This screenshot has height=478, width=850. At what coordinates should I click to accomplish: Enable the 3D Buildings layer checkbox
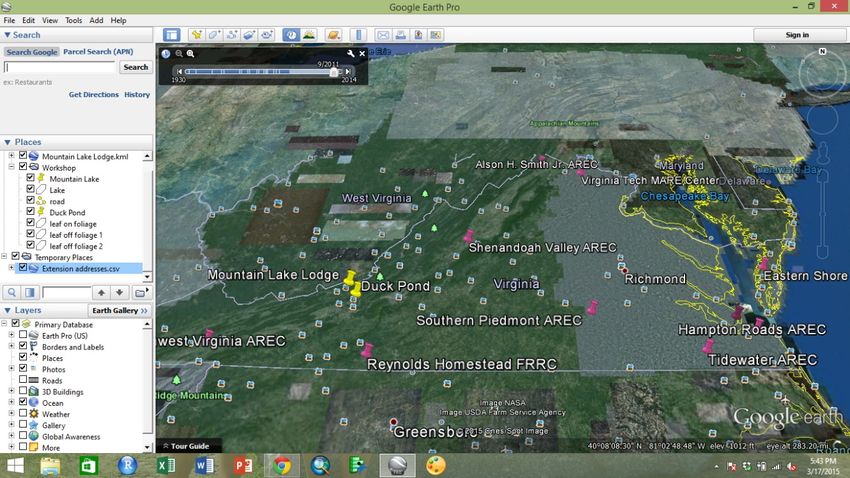(23, 391)
